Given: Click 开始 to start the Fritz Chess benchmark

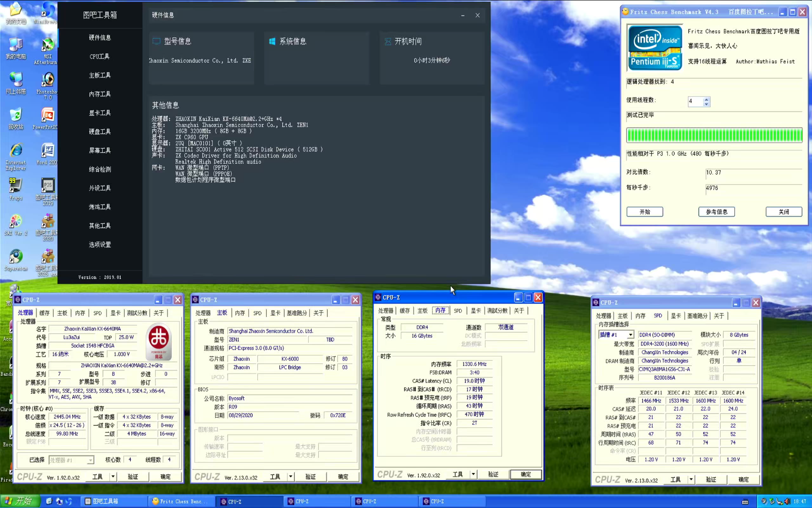Looking at the screenshot, I should point(645,212).
